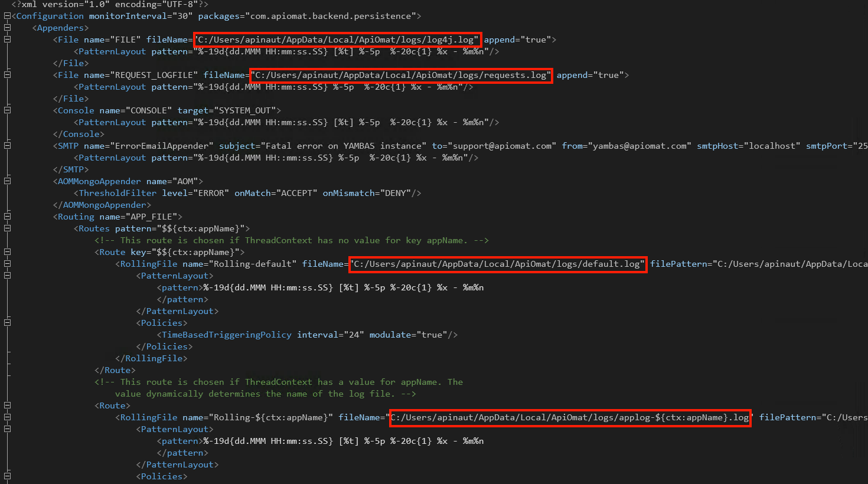Click the highlighted default.log file path
The image size is (868, 484).
point(497,264)
